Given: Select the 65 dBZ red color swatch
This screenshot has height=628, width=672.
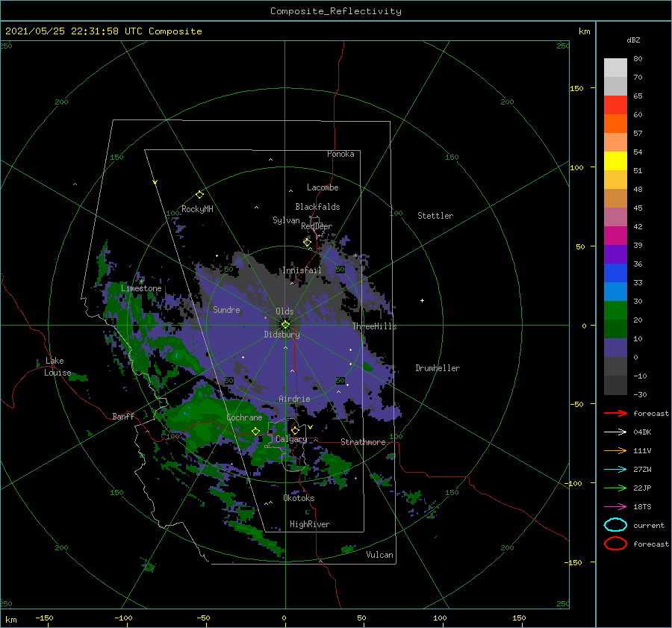Looking at the screenshot, I should 615,105.
